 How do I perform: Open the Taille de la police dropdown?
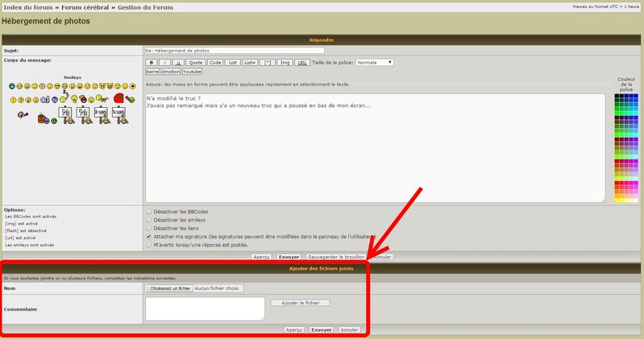374,62
